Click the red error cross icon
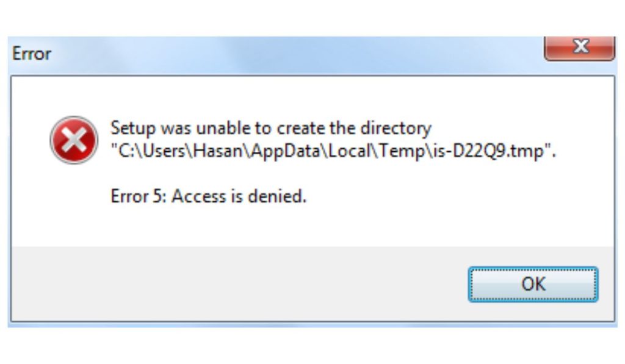The height and width of the screenshot is (364, 625). click(x=74, y=140)
